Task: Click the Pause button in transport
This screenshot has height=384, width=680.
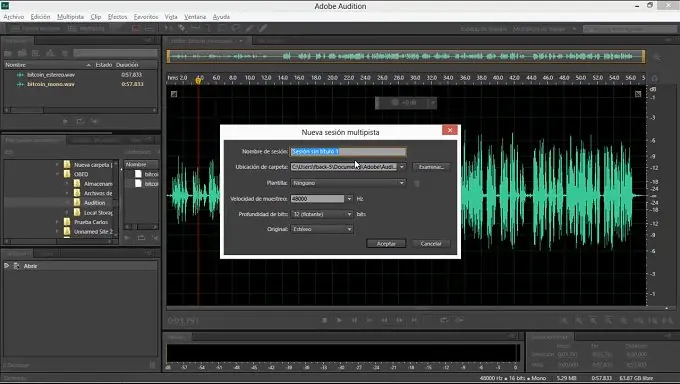Action: tap(354, 320)
